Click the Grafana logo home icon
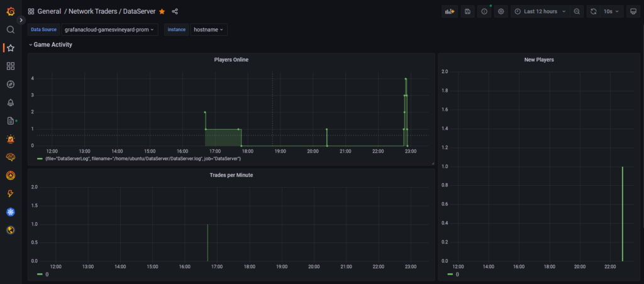Viewport: 644px width, 284px height. [x=11, y=11]
